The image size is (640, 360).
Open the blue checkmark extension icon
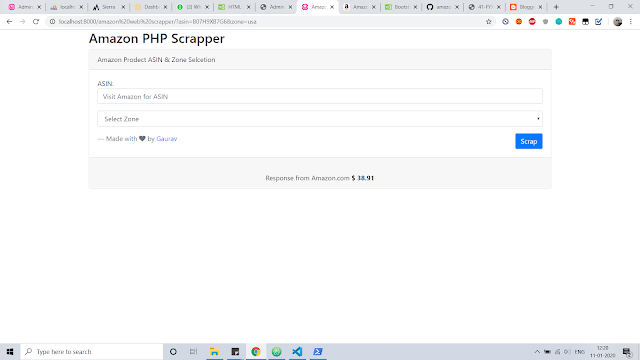coord(599,22)
